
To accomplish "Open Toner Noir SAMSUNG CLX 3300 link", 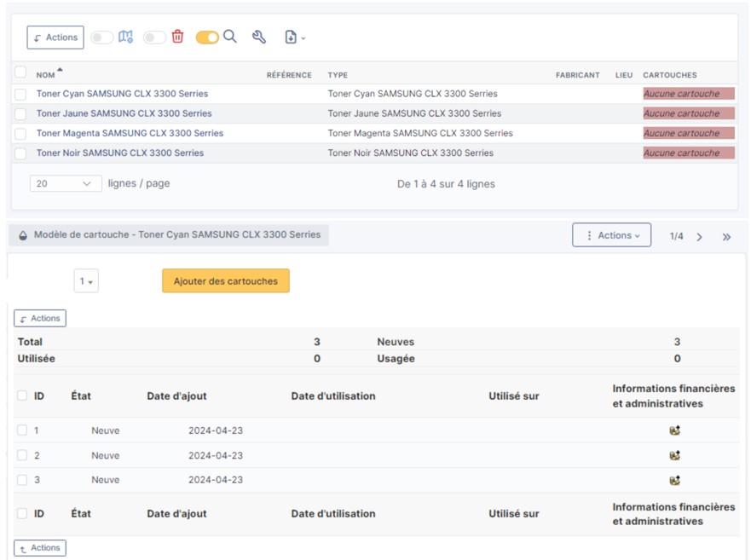I will pyautogui.click(x=120, y=153).
